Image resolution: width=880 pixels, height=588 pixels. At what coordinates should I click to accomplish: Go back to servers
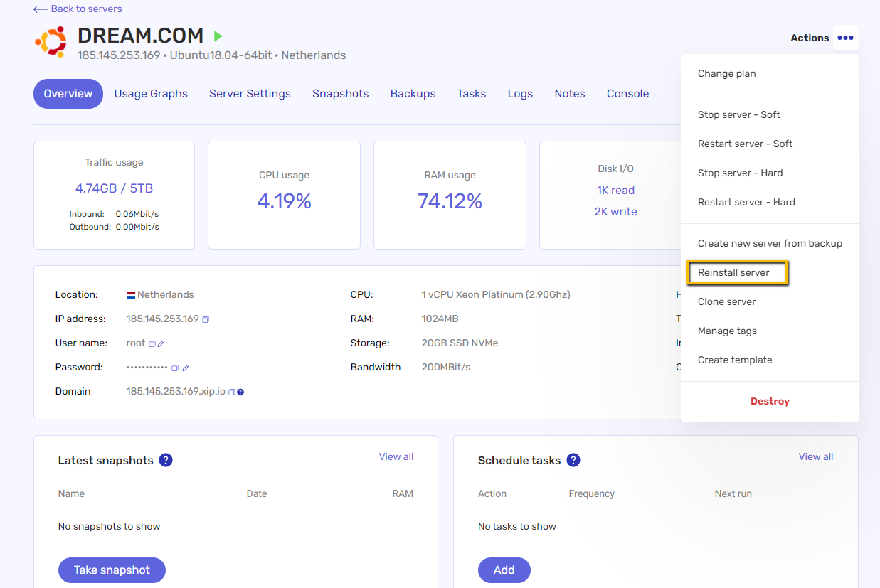pos(78,9)
